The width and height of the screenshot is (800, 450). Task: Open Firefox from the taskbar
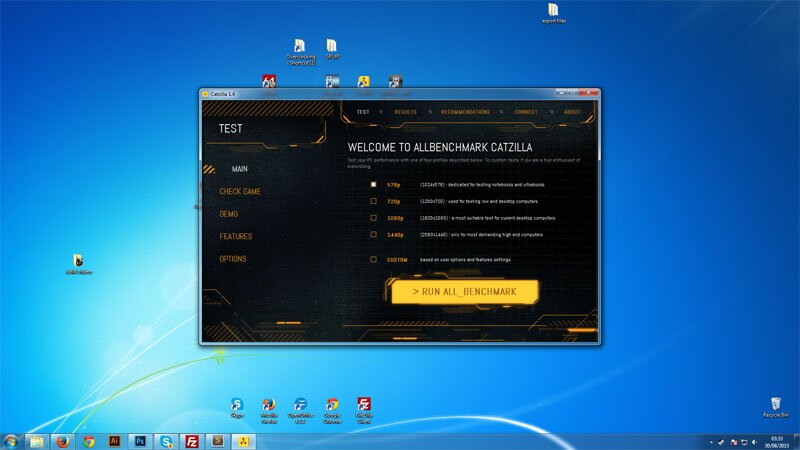pos(62,441)
